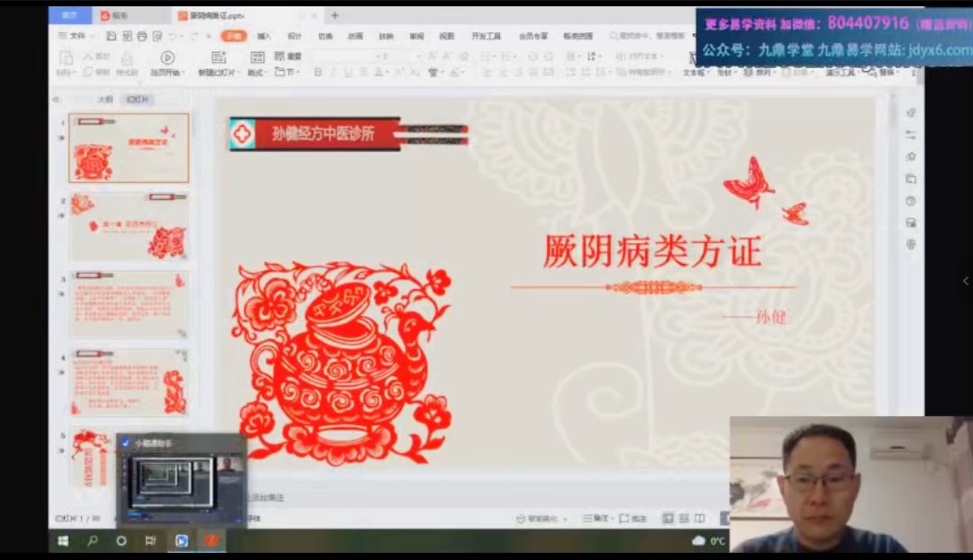Switch to the 插入 ribbon tab
The image size is (973, 560).
point(264,36)
